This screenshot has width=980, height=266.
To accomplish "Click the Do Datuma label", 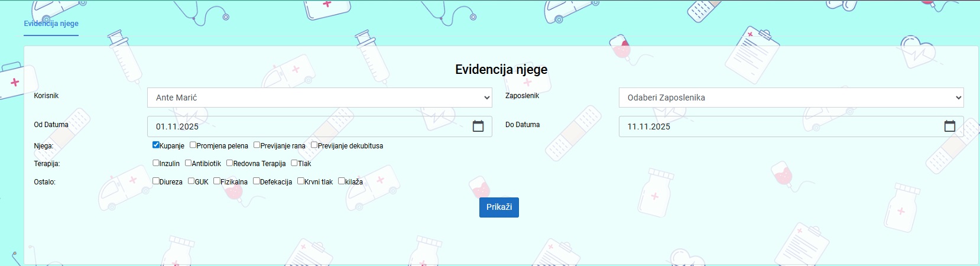I will pyautogui.click(x=523, y=125).
